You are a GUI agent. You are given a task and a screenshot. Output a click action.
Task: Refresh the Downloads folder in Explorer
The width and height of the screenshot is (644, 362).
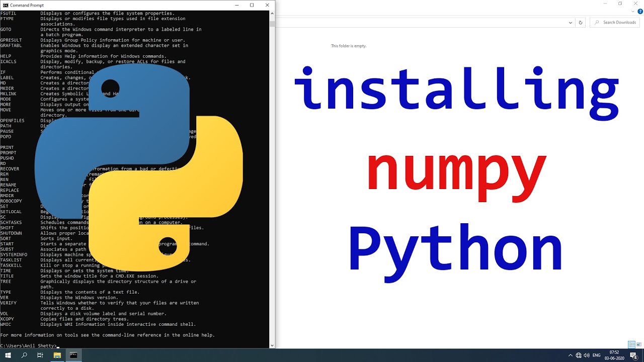tap(581, 23)
